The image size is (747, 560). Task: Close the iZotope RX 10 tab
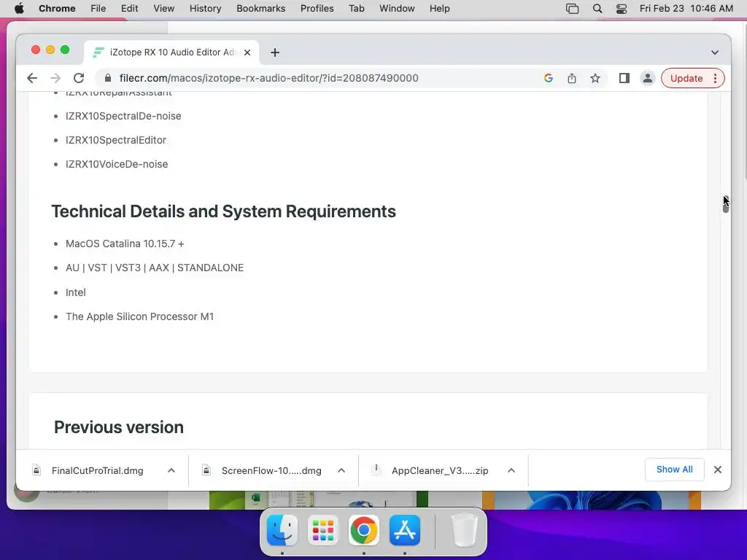[247, 52]
